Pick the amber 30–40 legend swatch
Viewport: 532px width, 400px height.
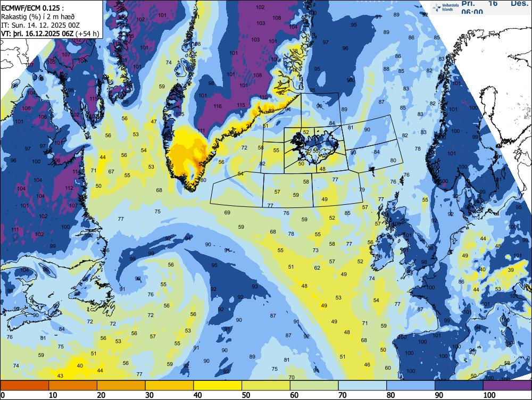pyautogui.click(x=169, y=385)
